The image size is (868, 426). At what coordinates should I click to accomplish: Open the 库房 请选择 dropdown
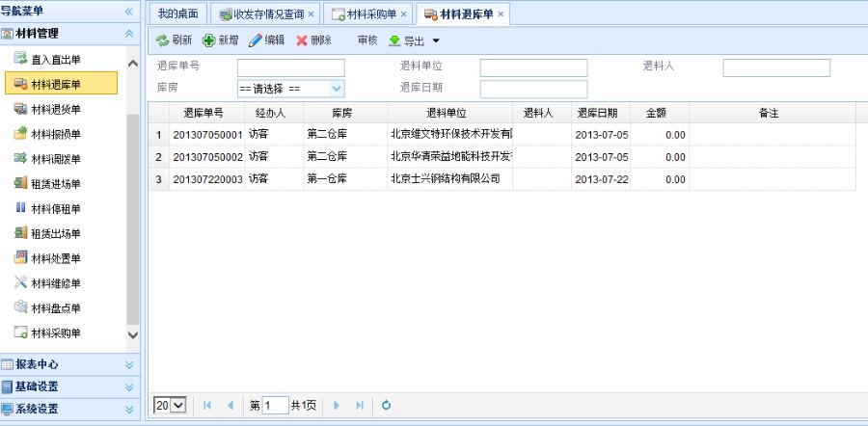pyautogui.click(x=337, y=89)
